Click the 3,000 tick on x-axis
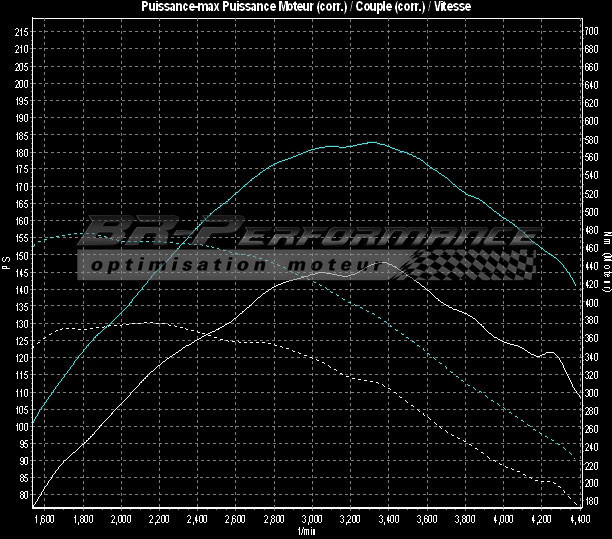 pos(312,520)
